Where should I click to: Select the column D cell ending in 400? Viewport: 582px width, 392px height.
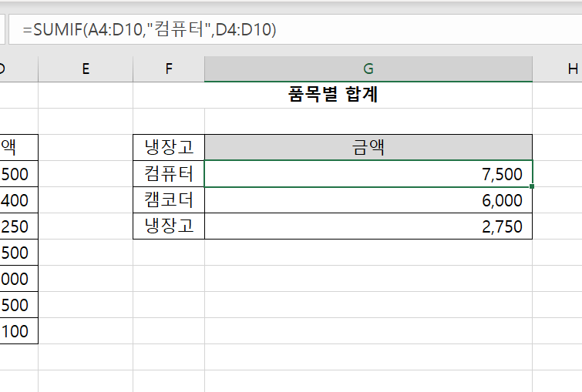pos(19,200)
